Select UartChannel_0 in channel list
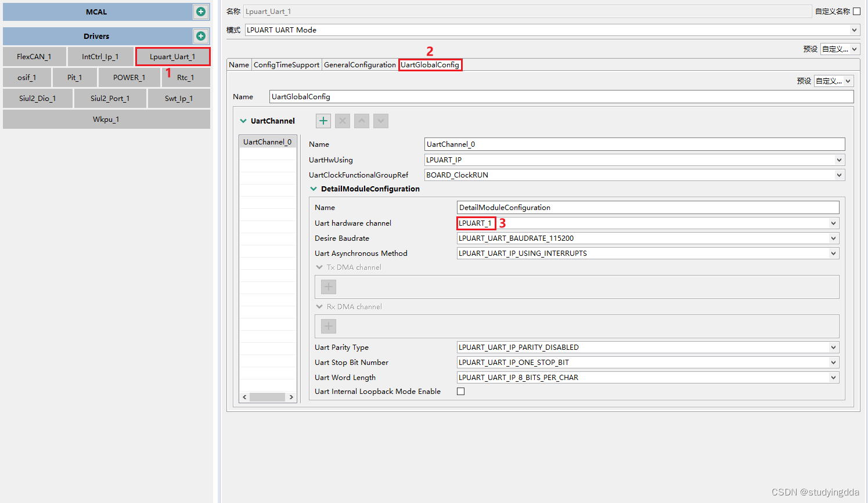The height and width of the screenshot is (503, 868). click(268, 142)
